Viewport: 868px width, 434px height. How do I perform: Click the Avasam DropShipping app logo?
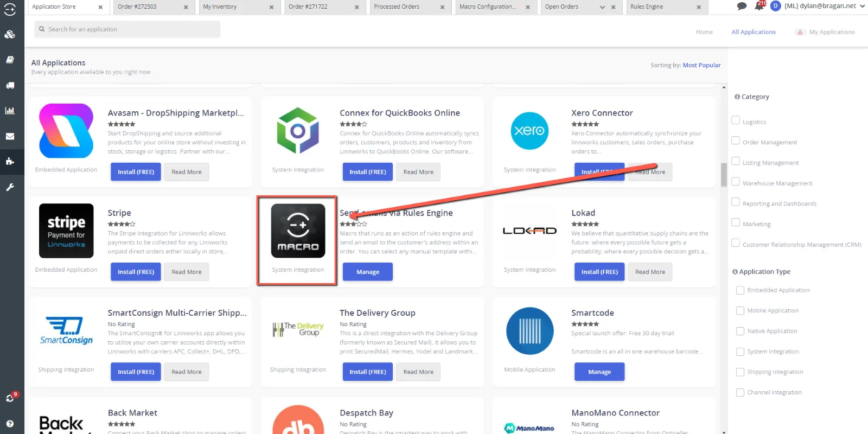[66, 131]
